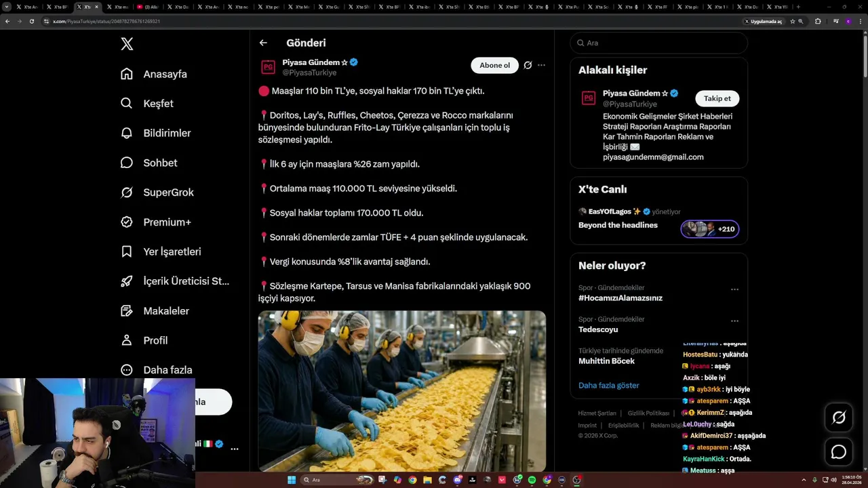This screenshot has height=488, width=868.
Task: Open Gizlilik Politikası footer link
Action: [648, 413]
